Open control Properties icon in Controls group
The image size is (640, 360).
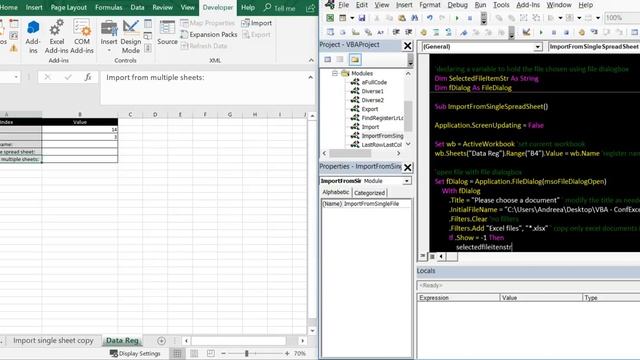coord(148,24)
